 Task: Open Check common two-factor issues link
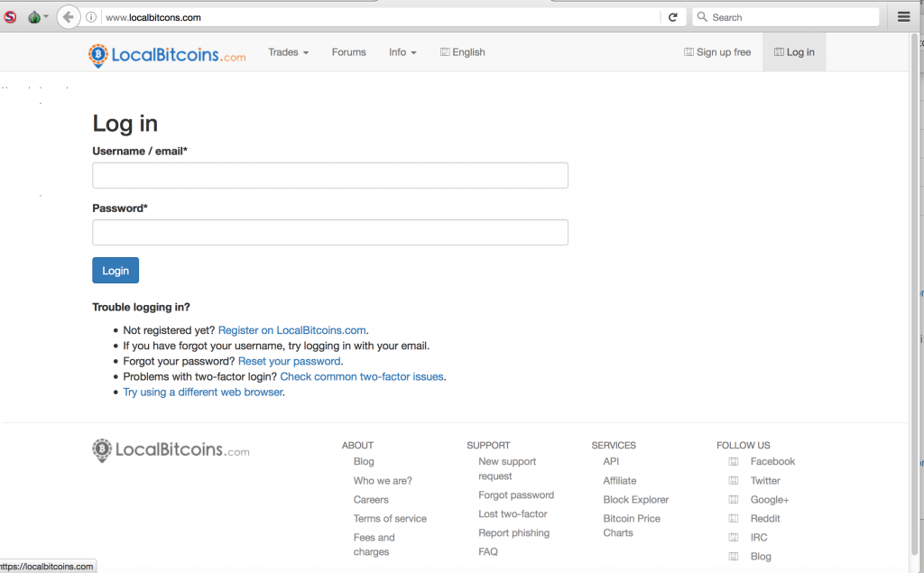click(x=361, y=376)
